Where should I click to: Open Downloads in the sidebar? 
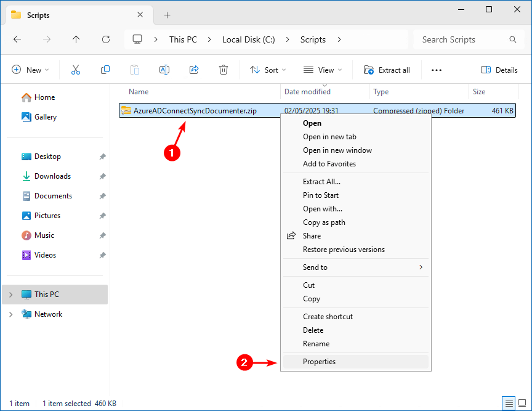click(52, 176)
